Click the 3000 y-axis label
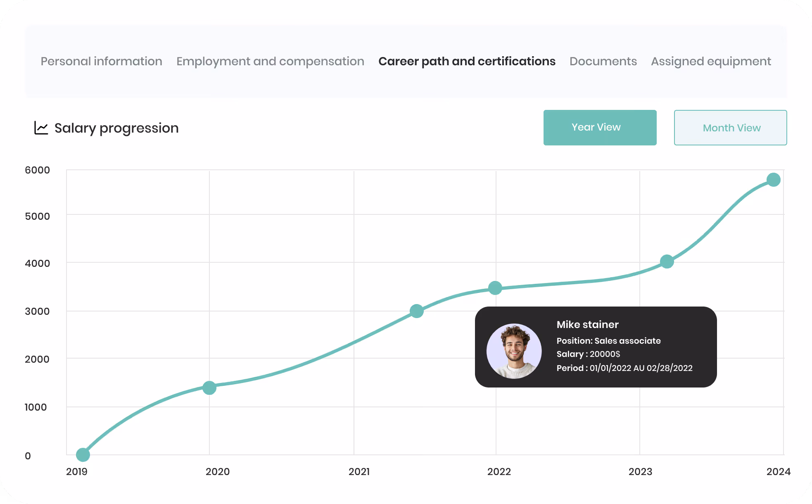This screenshot has height=504, width=812. 37,311
